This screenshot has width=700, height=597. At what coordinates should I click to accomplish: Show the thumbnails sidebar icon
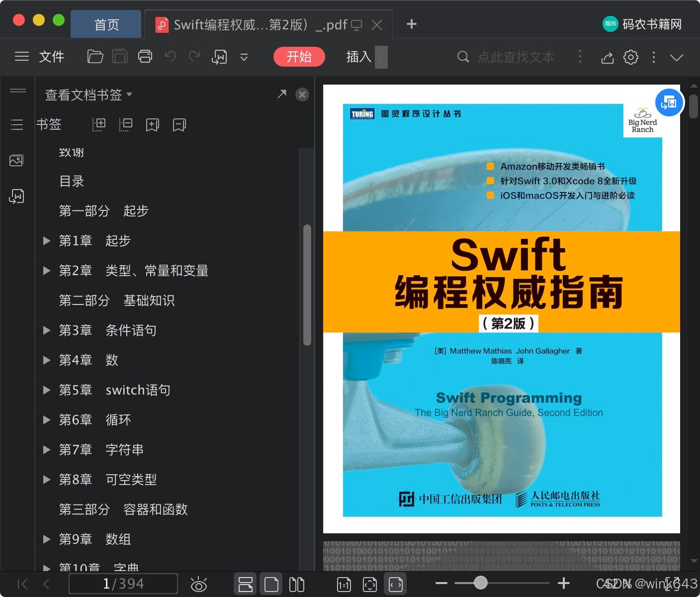pos(16,160)
